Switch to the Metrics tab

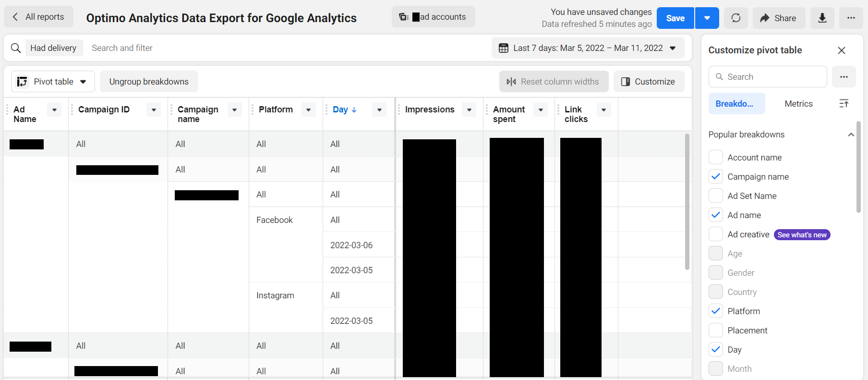pos(798,104)
